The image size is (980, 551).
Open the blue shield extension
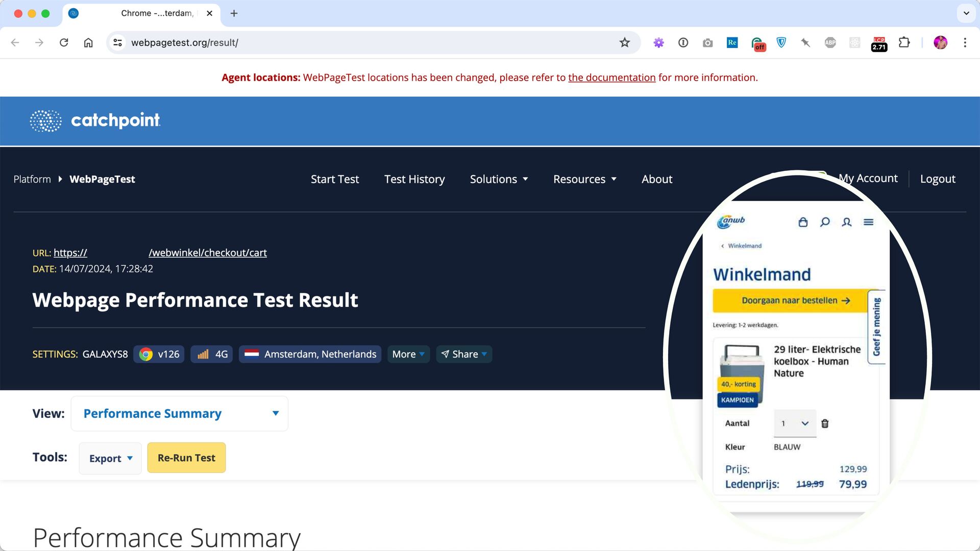click(x=781, y=42)
